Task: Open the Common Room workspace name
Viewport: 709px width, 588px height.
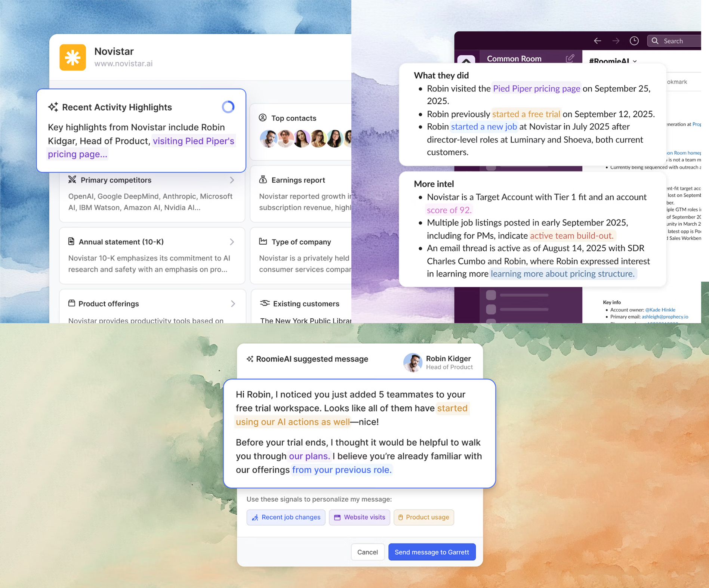Action: [514, 59]
